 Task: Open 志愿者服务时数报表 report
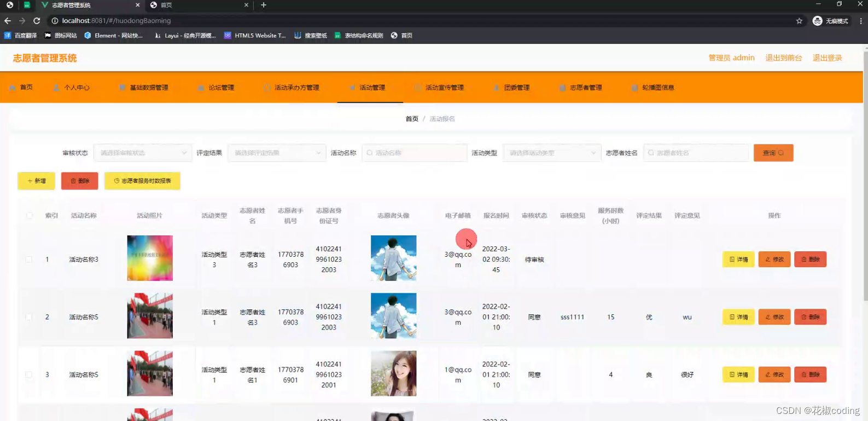(142, 181)
